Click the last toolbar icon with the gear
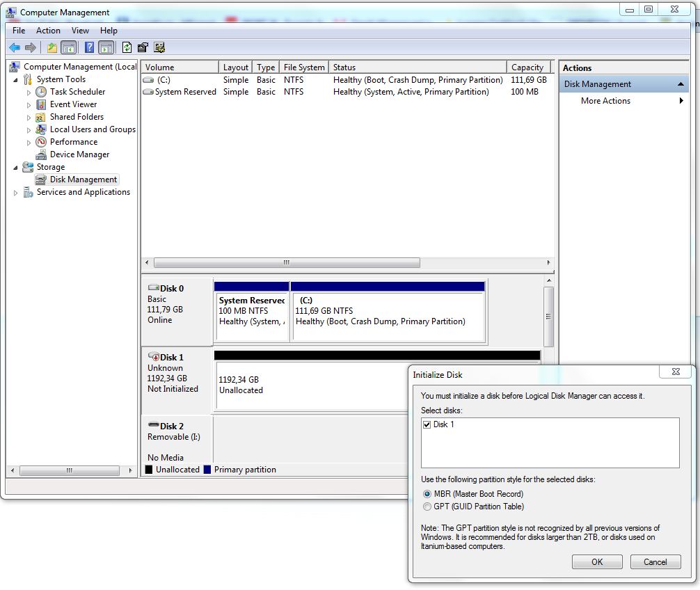This screenshot has height=590, width=700. [x=159, y=47]
